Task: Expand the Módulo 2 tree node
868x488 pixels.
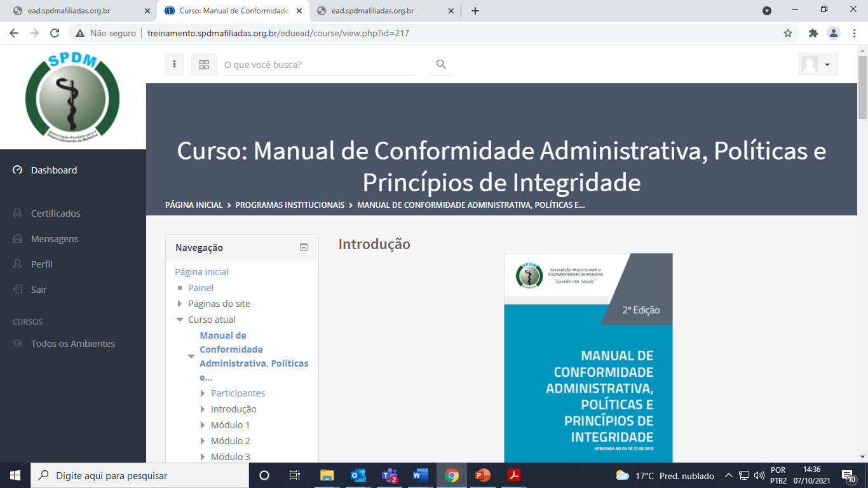Action: click(x=203, y=441)
